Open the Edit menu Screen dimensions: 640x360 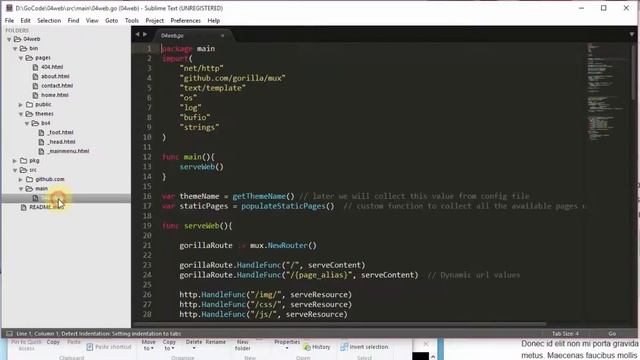25,20
